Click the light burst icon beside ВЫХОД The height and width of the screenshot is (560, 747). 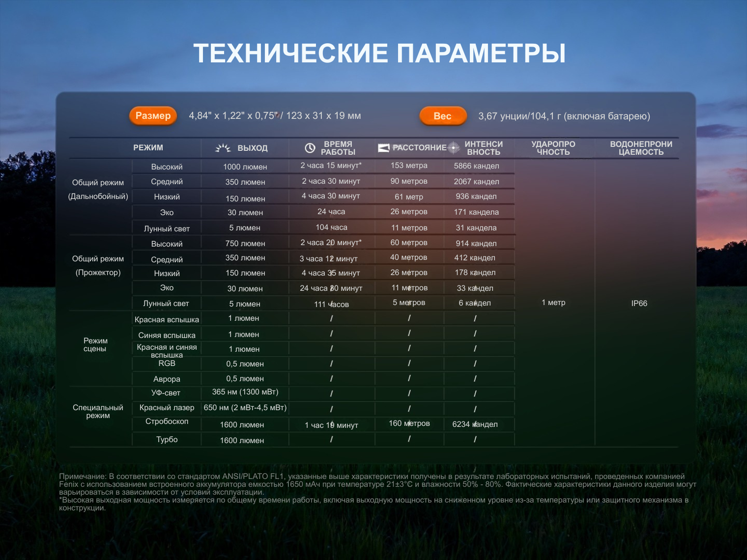(223, 148)
